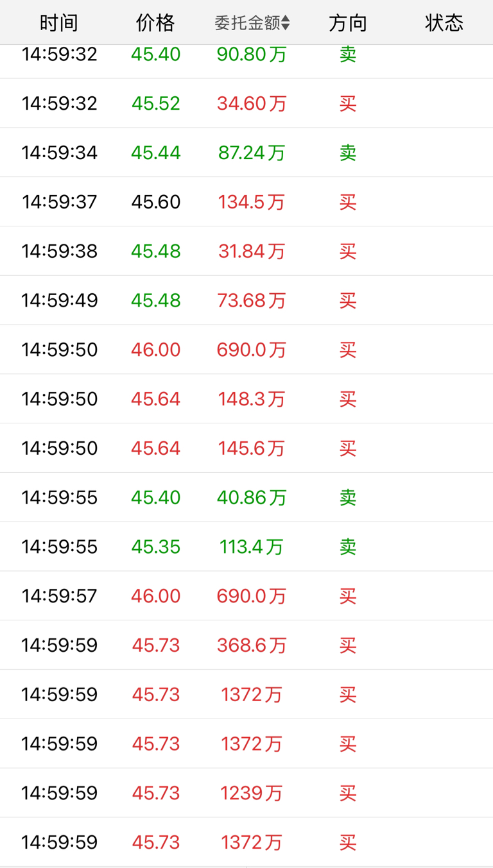Tap the 148.3万 amount at 45.64
This screenshot has height=868, width=493.
pyautogui.click(x=251, y=399)
